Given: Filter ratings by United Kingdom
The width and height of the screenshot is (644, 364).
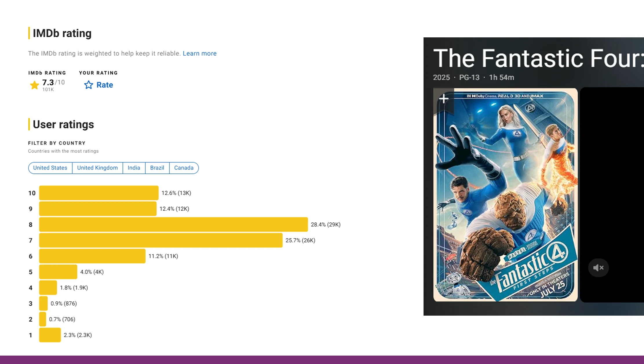Looking at the screenshot, I should (97, 168).
